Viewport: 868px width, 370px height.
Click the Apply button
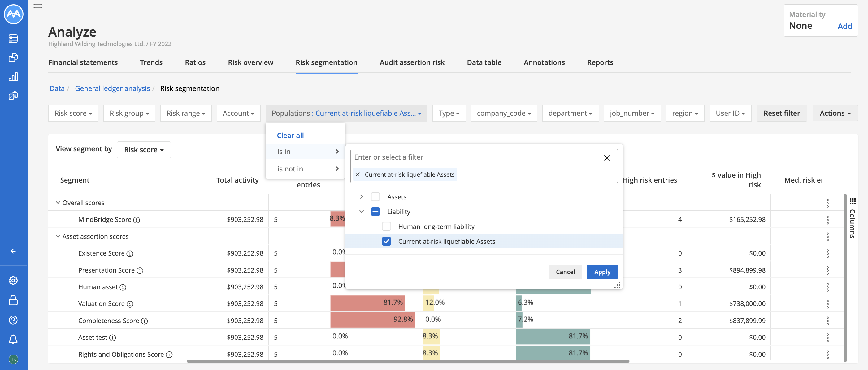point(602,272)
